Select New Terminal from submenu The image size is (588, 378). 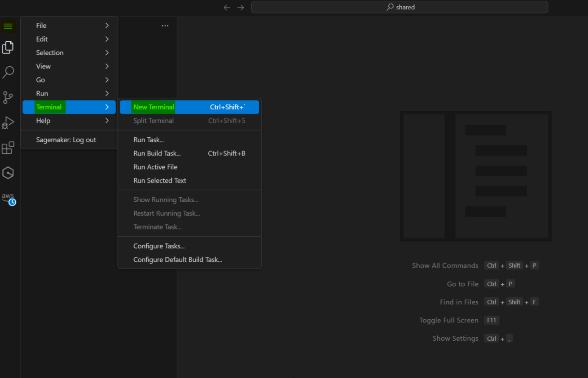(189, 107)
